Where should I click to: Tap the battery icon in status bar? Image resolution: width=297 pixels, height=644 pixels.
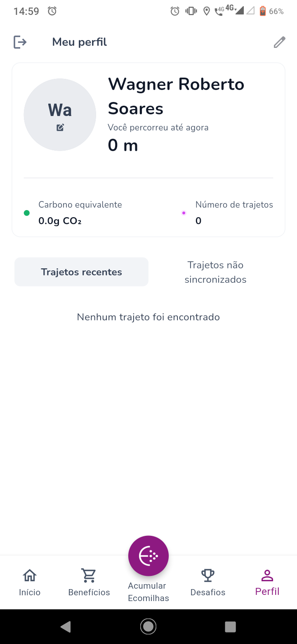pos(263,11)
